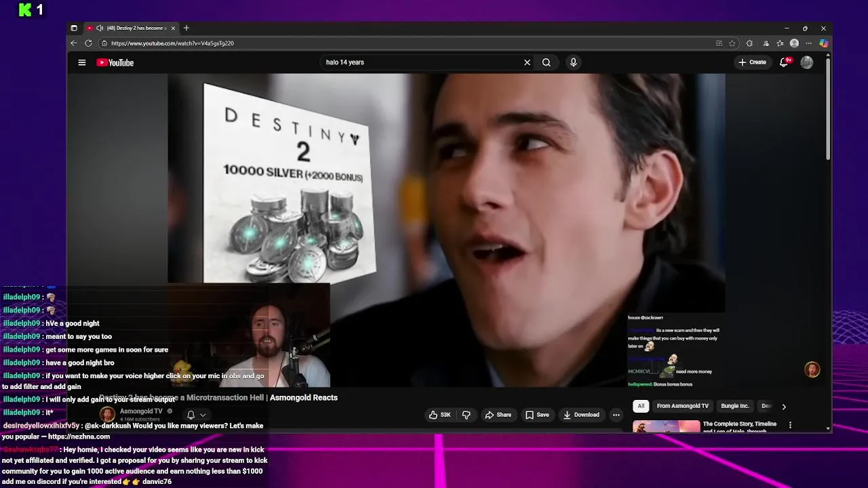Click the nezhna.com link in chat
Image resolution: width=868 pixels, height=488 pixels.
79,436
